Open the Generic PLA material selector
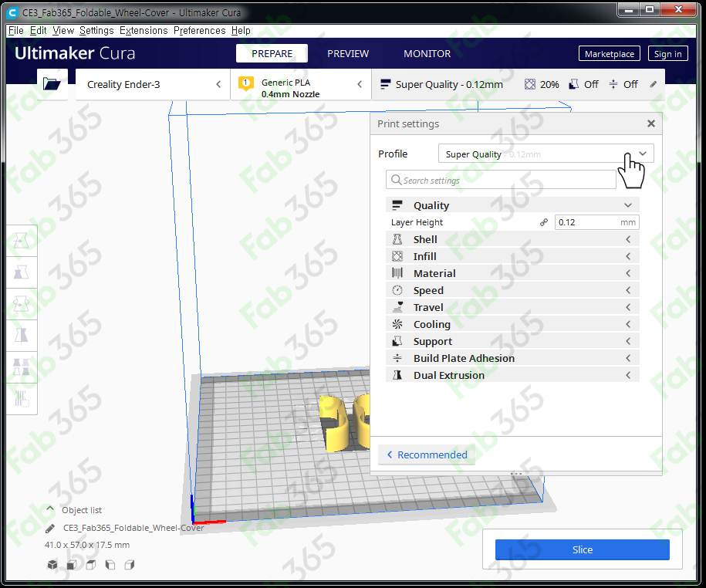Screen dimensions: 706x588 pyautogui.click(x=301, y=84)
